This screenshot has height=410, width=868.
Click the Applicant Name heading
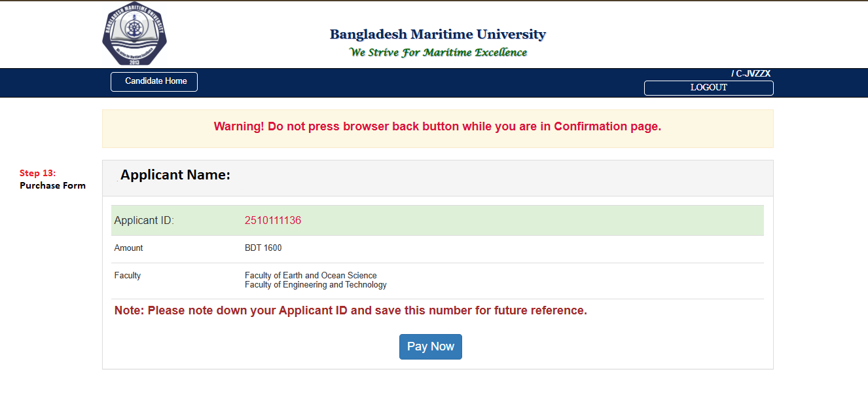[x=175, y=175]
